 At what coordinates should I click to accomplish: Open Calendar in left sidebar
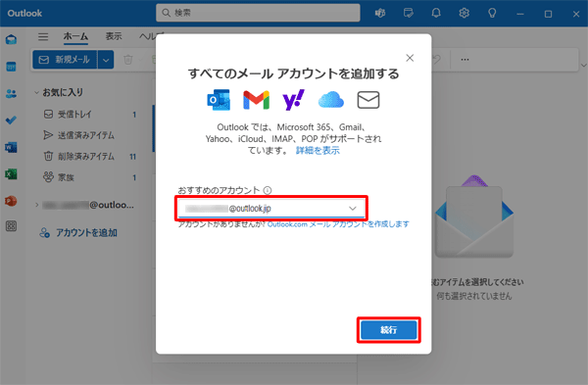pyautogui.click(x=11, y=67)
